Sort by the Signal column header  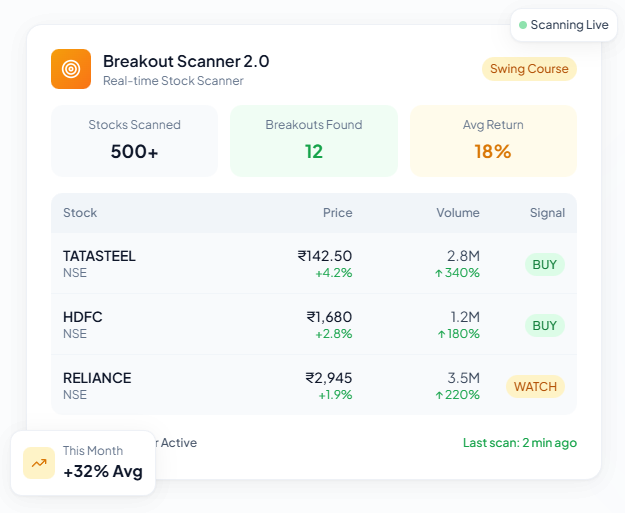tap(547, 213)
